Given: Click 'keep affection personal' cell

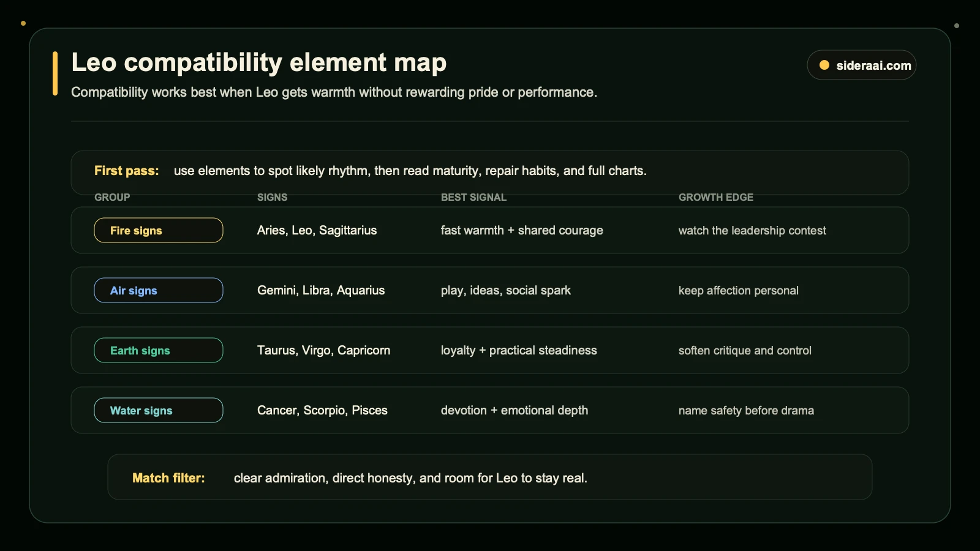Looking at the screenshot, I should click(x=739, y=290).
